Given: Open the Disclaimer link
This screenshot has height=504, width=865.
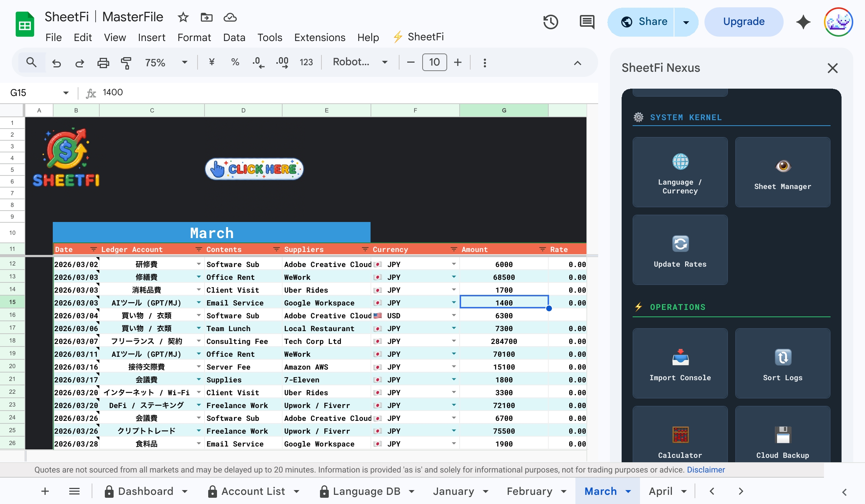Looking at the screenshot, I should pyautogui.click(x=706, y=470).
